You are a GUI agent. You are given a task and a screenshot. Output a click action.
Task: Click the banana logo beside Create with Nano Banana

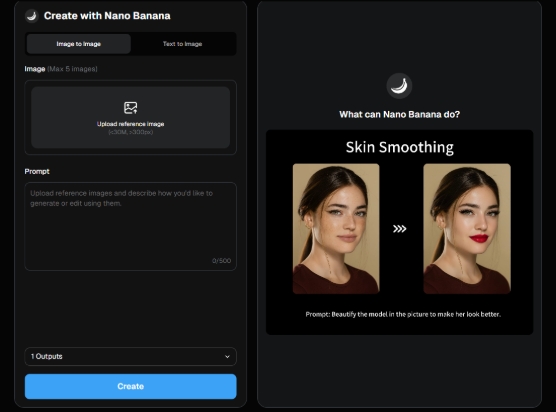pyautogui.click(x=32, y=16)
